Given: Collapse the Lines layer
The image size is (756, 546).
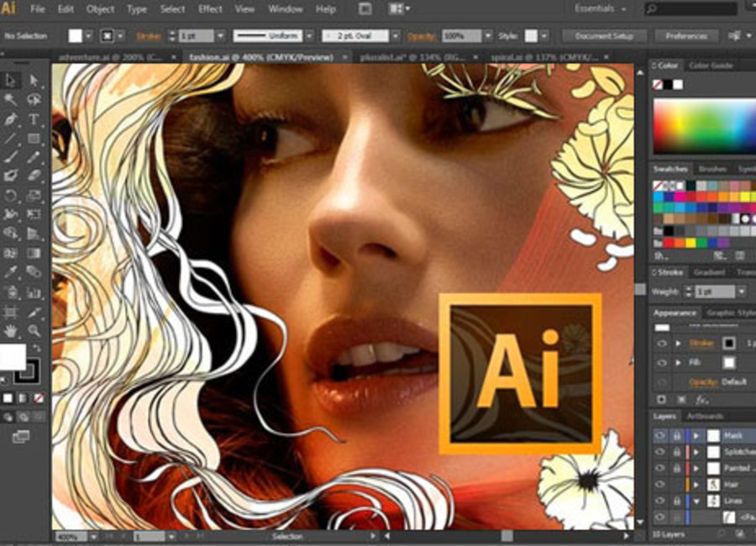Looking at the screenshot, I should [x=696, y=501].
